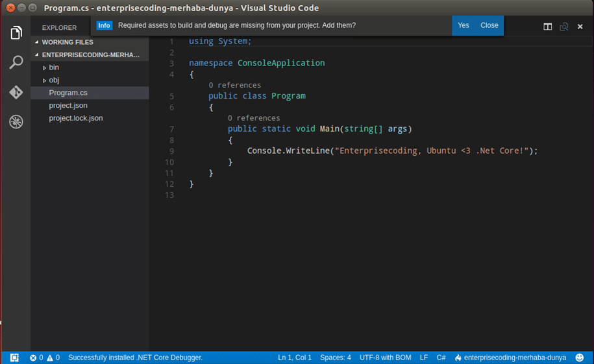Click line number 13 in gutter
Viewport: 594px width, 364px height.
169,195
